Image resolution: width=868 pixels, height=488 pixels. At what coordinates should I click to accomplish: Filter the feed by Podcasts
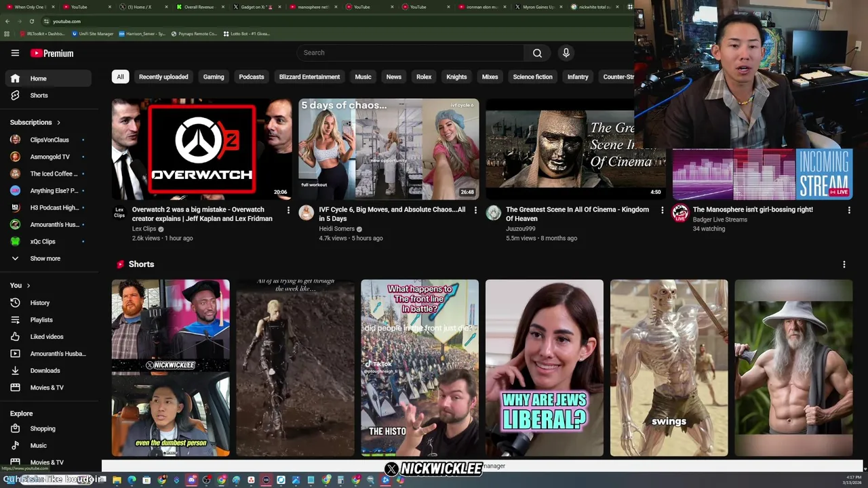[x=252, y=77]
